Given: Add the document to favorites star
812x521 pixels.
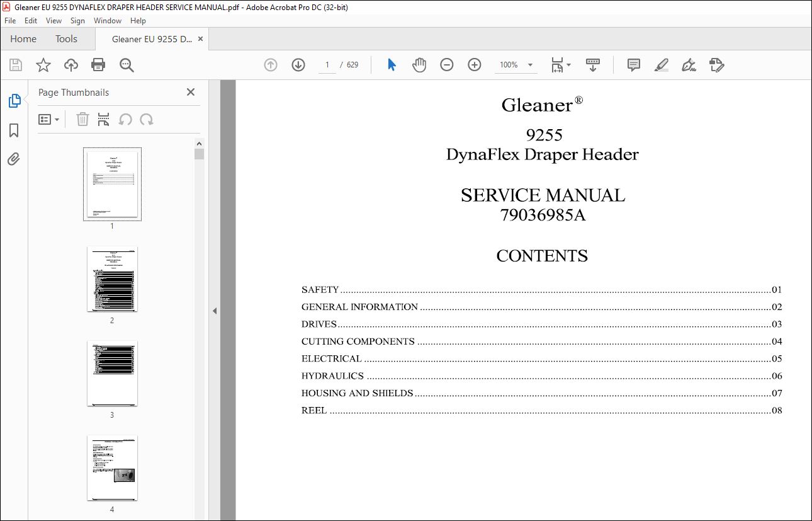Looking at the screenshot, I should [43, 65].
